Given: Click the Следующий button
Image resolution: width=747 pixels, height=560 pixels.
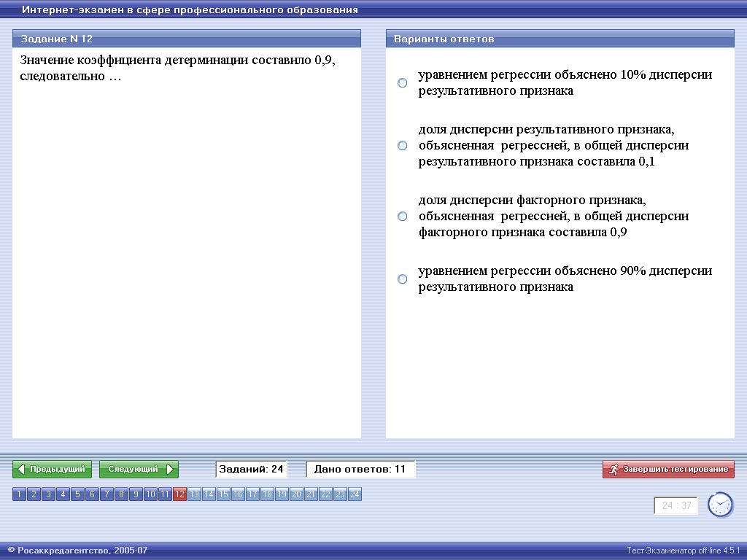Looking at the screenshot, I should [139, 469].
